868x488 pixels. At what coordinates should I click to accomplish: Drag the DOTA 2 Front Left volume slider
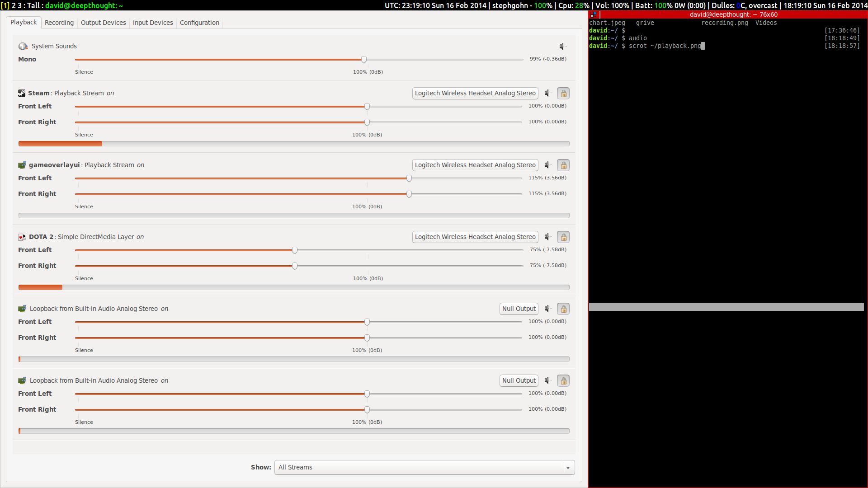click(x=294, y=250)
